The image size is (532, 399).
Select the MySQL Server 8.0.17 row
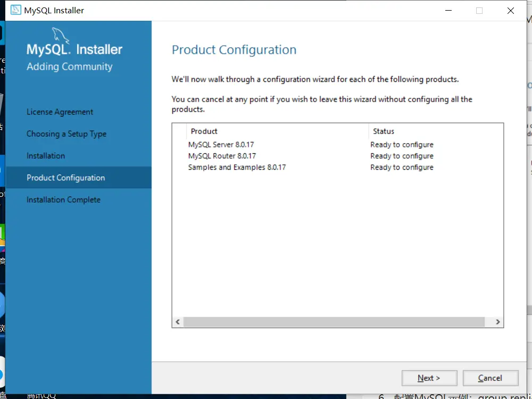tap(338, 145)
